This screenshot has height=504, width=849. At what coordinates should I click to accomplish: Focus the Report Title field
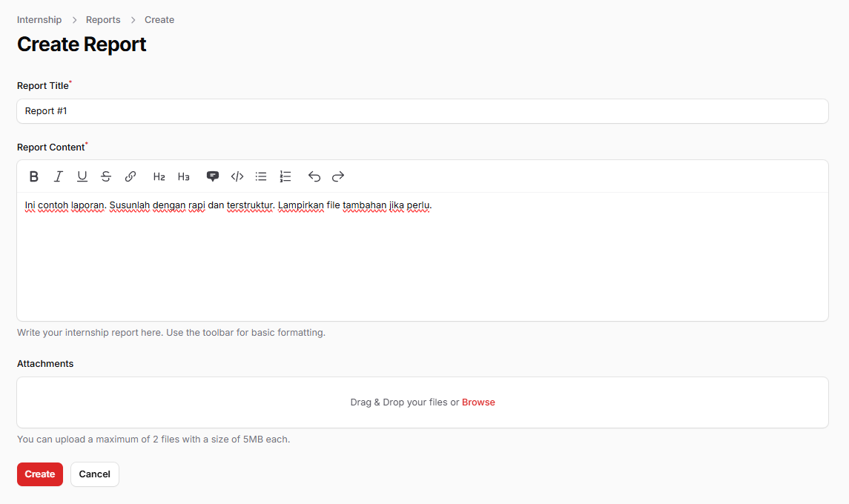(x=423, y=111)
